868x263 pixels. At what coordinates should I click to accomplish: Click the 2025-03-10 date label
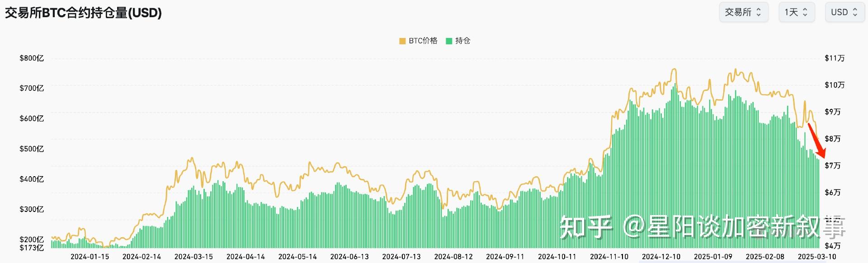[817, 257]
